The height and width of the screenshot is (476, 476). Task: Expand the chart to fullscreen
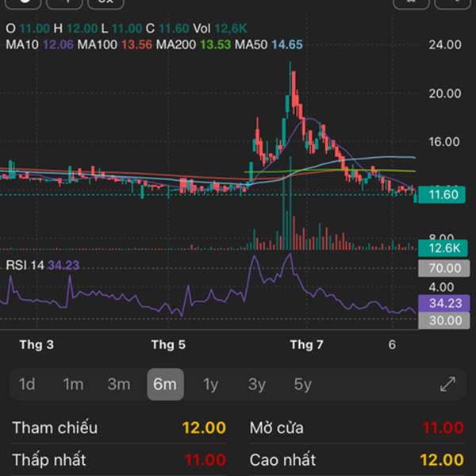click(x=447, y=384)
